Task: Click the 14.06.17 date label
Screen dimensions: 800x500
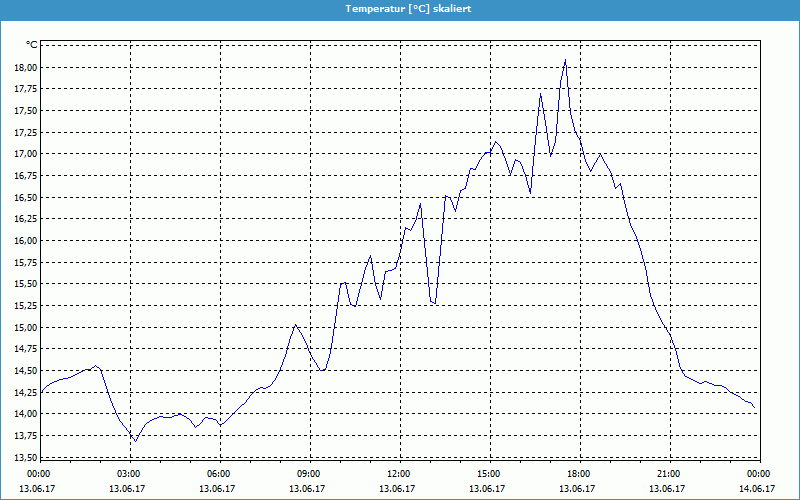Action: click(x=758, y=489)
